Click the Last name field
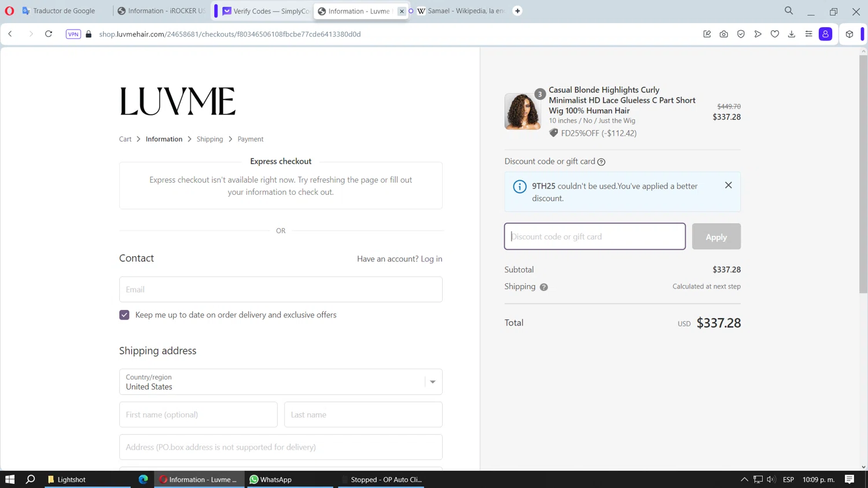Screen dimensions: 868x488 (363, 415)
